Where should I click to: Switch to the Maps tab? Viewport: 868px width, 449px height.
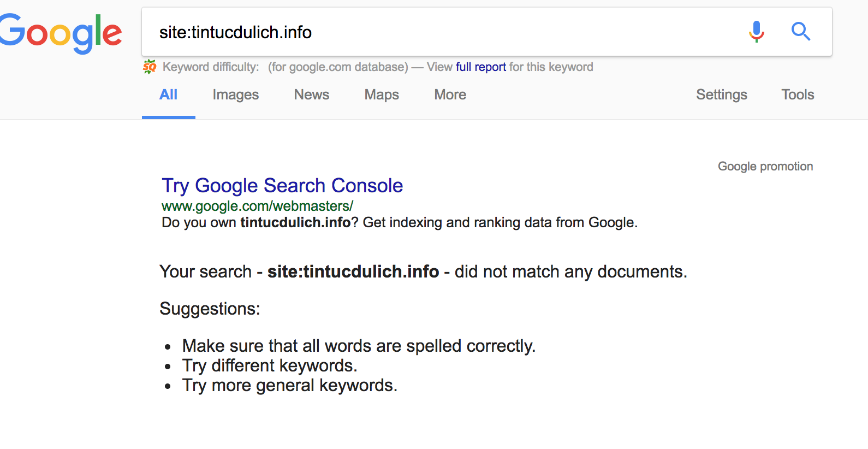coord(382,94)
